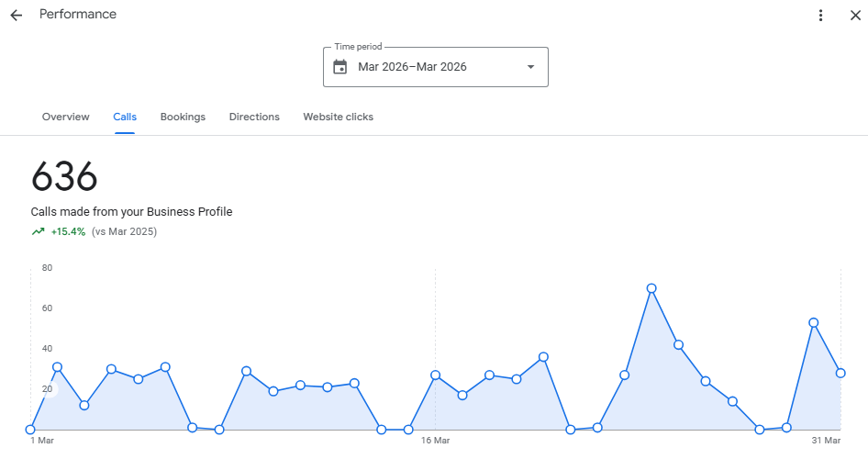
Task: Click the '1 Mar' axis label
Action: pyautogui.click(x=42, y=441)
